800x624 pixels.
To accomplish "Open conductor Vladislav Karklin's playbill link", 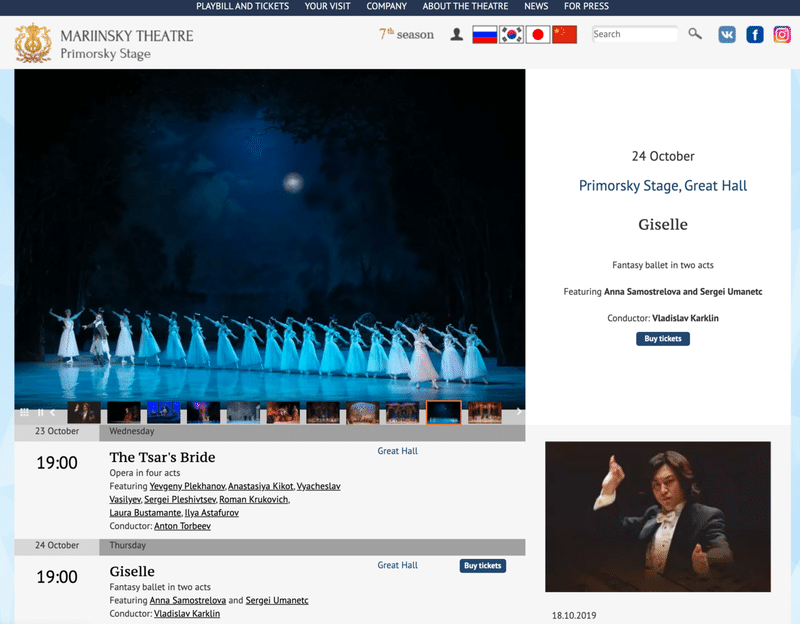I will click(x=187, y=614).
